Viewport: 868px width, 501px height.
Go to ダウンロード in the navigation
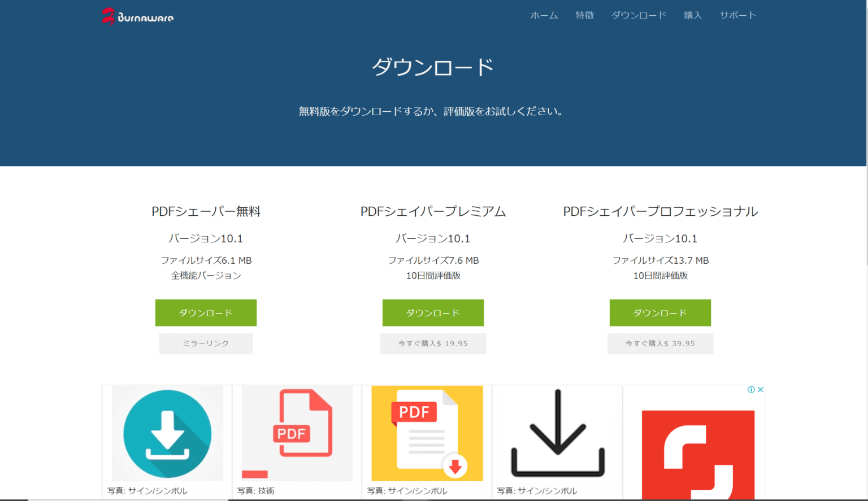coord(639,15)
